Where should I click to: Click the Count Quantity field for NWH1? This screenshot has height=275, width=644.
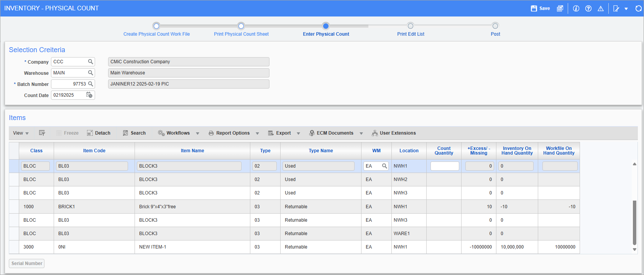pyautogui.click(x=444, y=166)
